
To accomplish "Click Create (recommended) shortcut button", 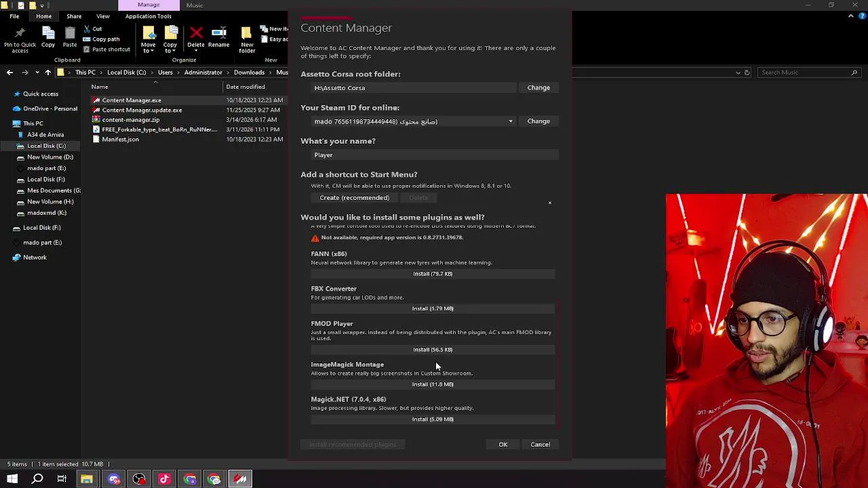I will 355,198.
